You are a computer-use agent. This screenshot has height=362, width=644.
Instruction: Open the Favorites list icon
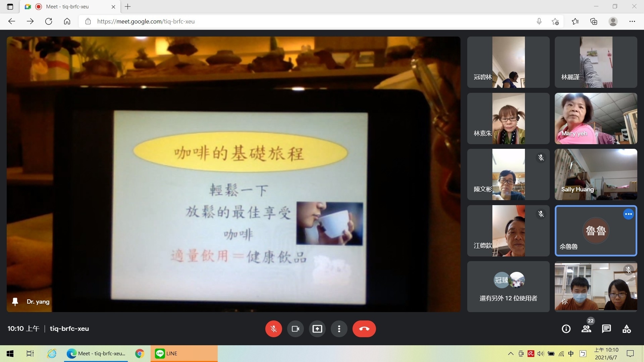[575, 21]
